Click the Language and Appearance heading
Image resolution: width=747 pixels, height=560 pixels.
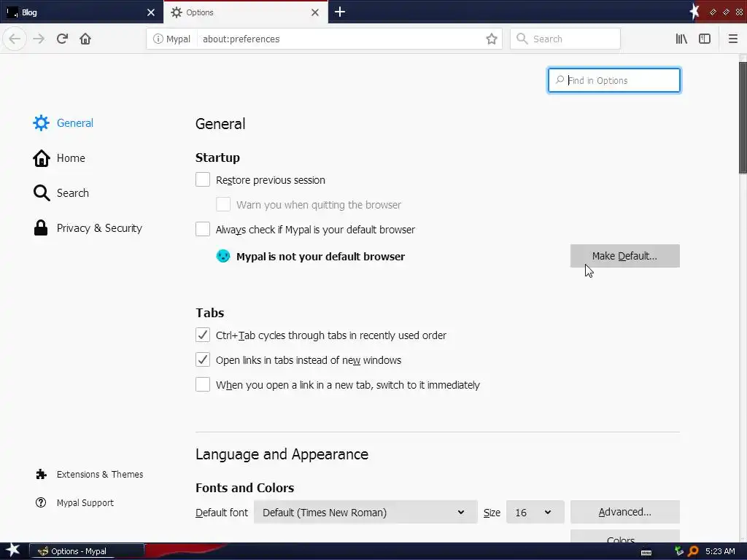pos(282,454)
